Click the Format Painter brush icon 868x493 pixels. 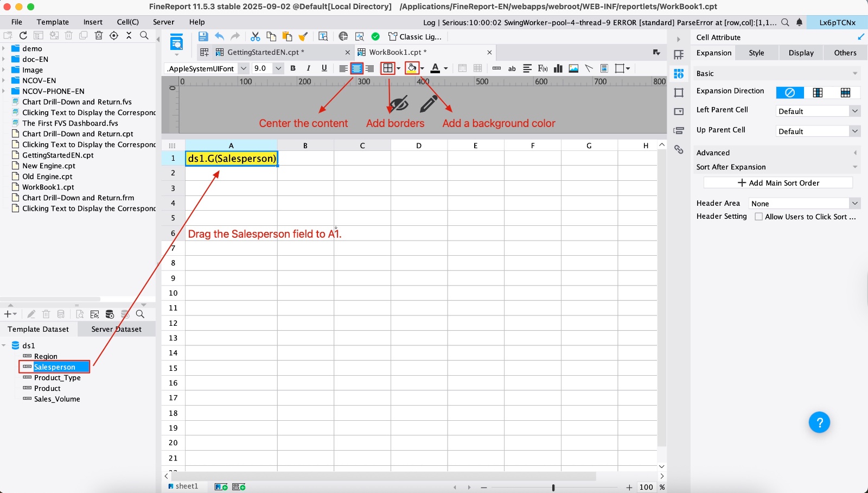coord(303,36)
